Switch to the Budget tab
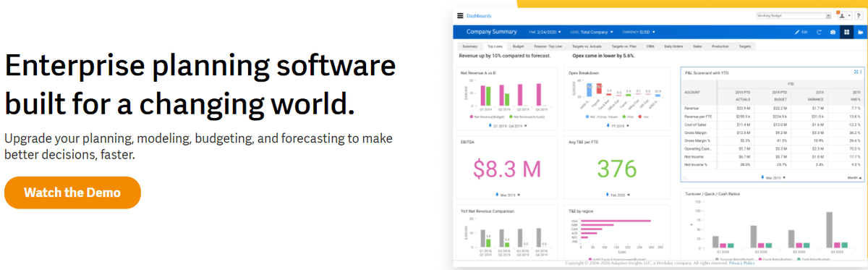Screen dimensions: 868x270 pos(519,46)
